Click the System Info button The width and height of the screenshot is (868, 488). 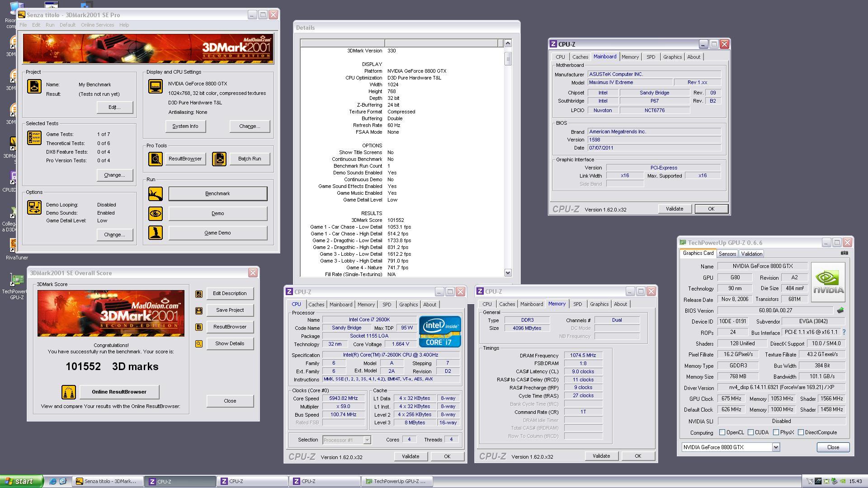[185, 127]
